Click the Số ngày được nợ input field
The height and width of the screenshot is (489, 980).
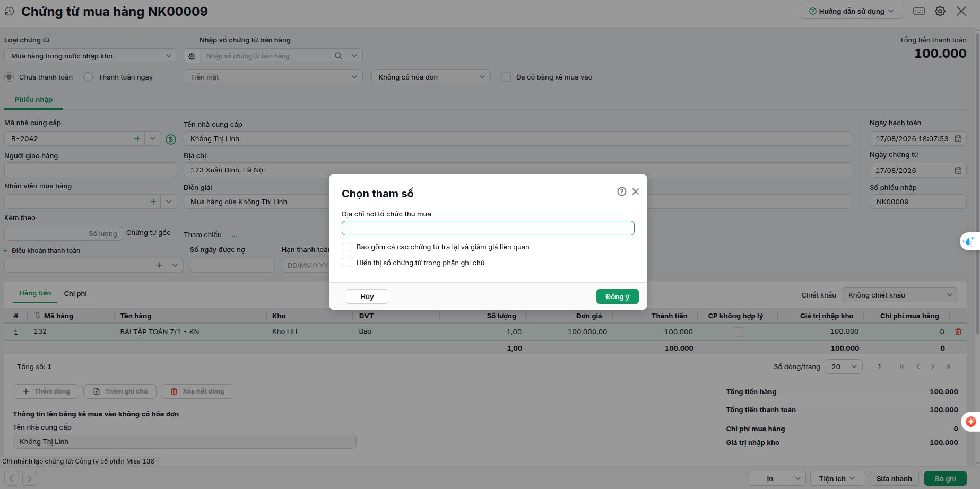232,265
